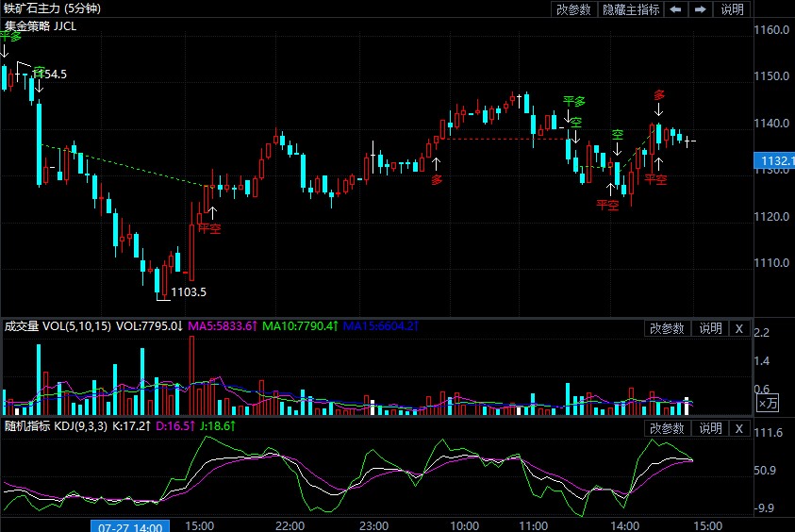795x532 pixels.
Task: Open 改参数 for the volume panel
Action: pyautogui.click(x=667, y=328)
